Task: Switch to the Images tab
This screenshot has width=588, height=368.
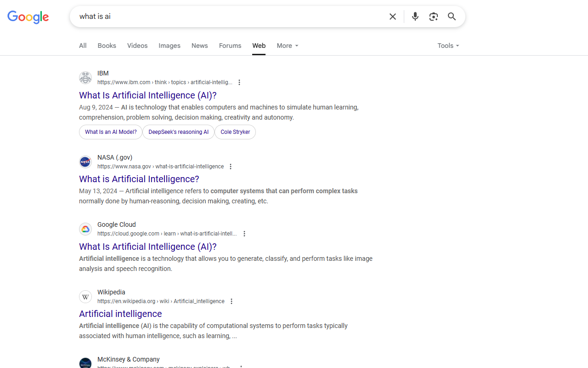Action: point(169,46)
